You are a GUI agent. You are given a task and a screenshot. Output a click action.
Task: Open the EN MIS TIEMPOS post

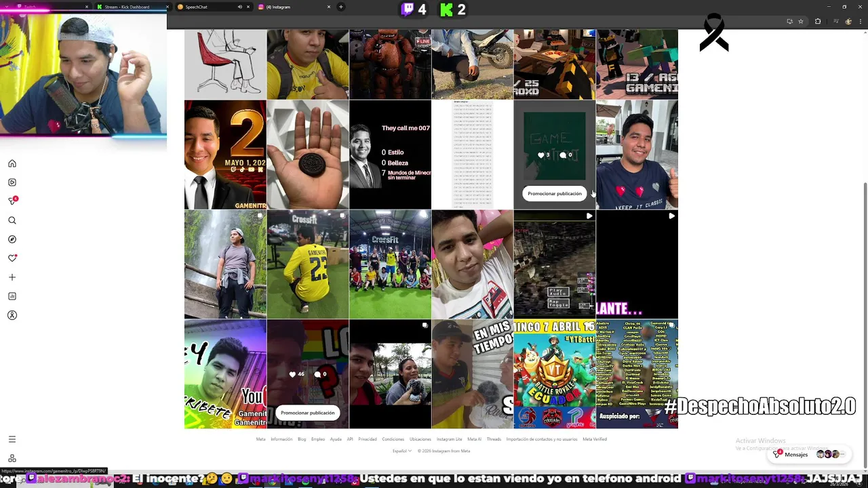(x=472, y=374)
